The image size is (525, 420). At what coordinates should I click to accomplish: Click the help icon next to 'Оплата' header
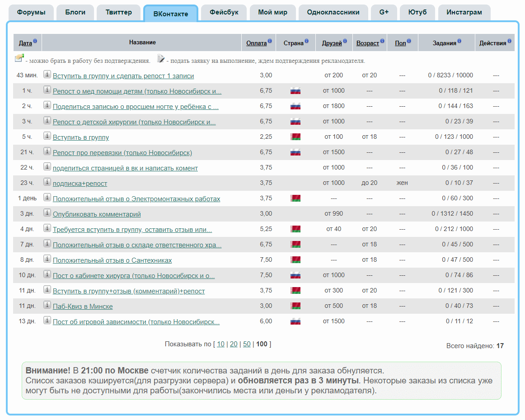point(270,41)
